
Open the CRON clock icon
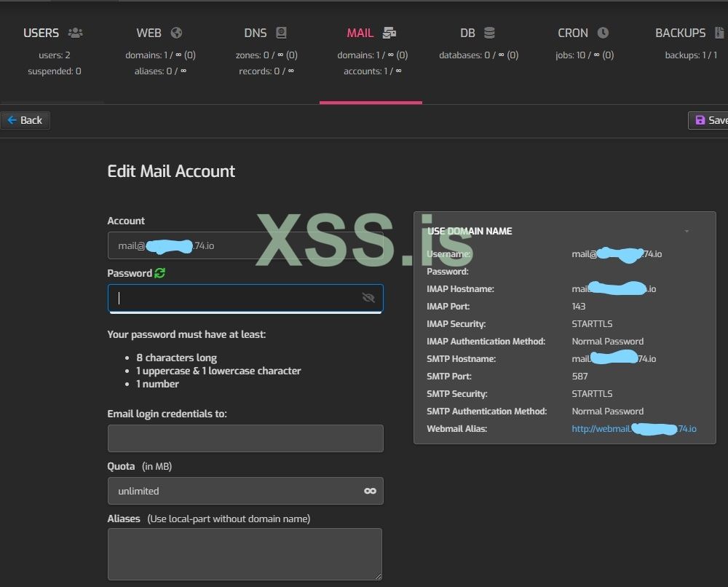pos(603,33)
